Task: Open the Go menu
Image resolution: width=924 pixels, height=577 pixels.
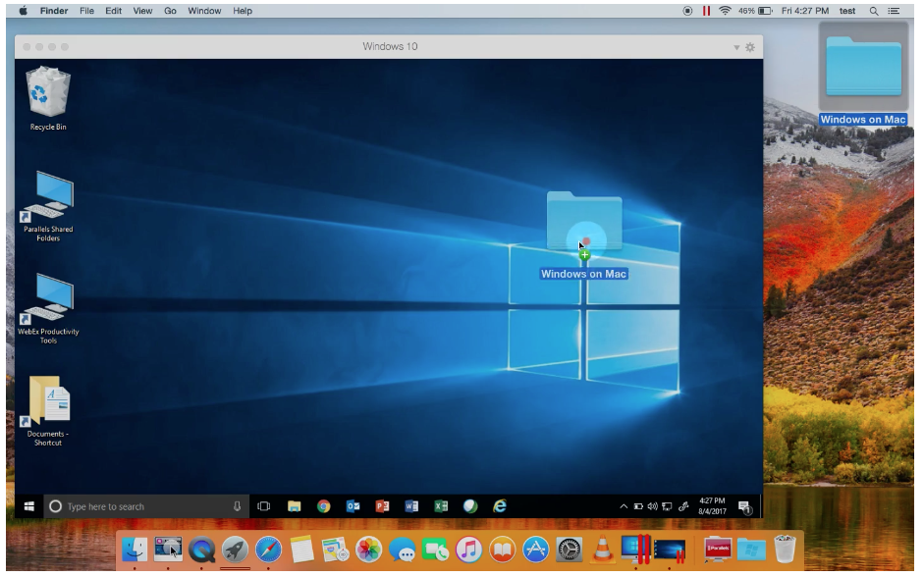Action: (x=170, y=11)
